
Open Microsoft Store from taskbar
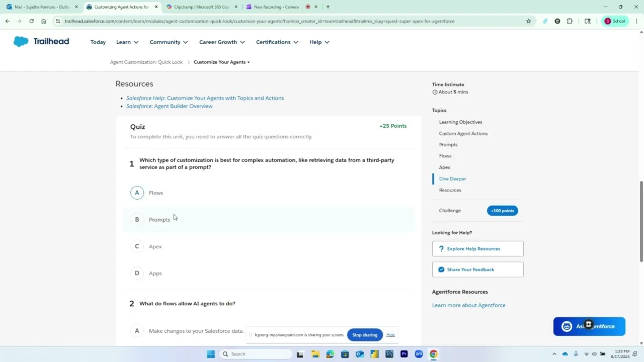pyautogui.click(x=345, y=354)
